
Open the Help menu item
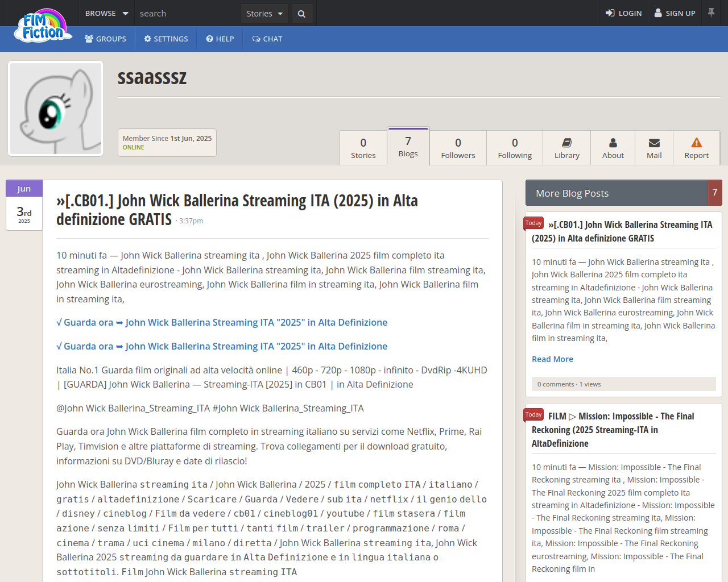(x=220, y=39)
